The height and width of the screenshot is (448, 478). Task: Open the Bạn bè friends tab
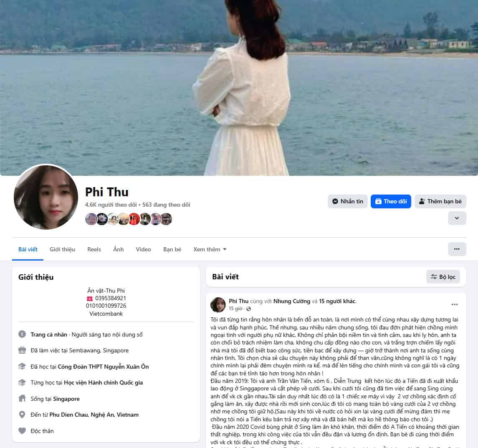click(172, 249)
